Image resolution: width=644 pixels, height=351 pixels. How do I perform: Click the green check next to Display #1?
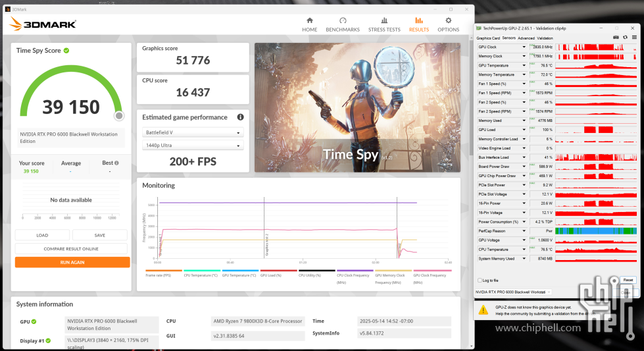(x=49, y=340)
